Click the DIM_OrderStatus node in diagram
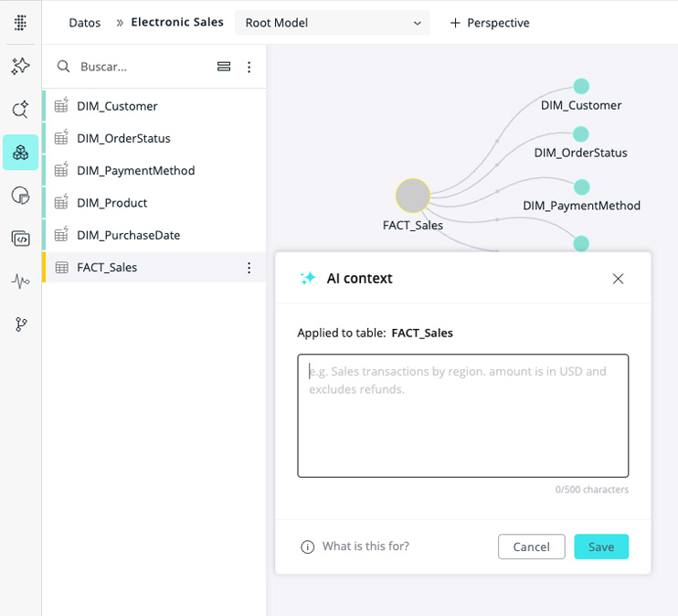Viewport: 678px width, 616px height. [581, 134]
